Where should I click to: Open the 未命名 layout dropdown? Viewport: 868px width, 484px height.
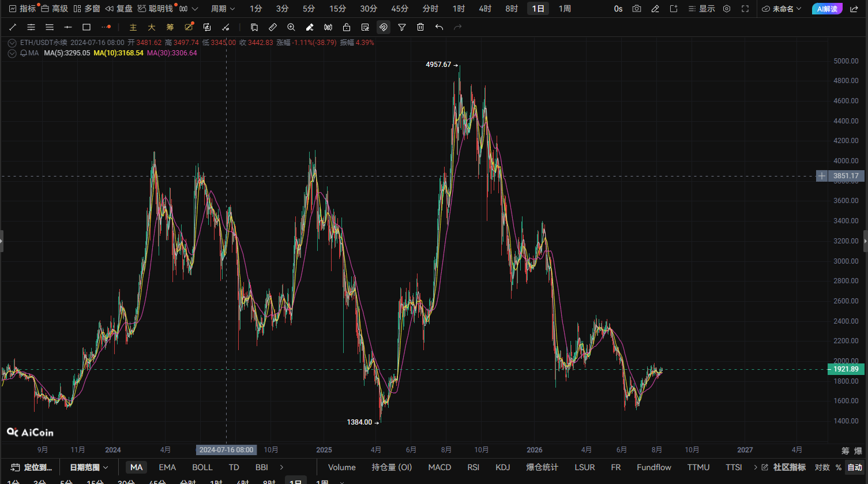pyautogui.click(x=781, y=9)
